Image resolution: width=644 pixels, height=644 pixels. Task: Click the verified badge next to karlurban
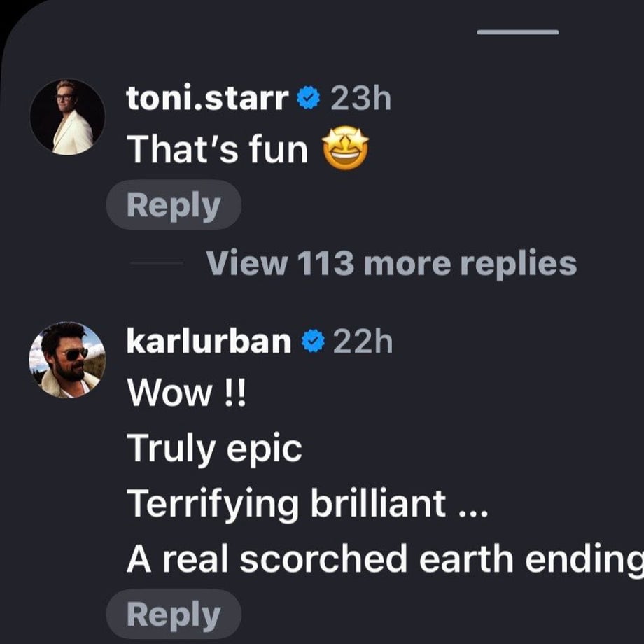(x=314, y=341)
